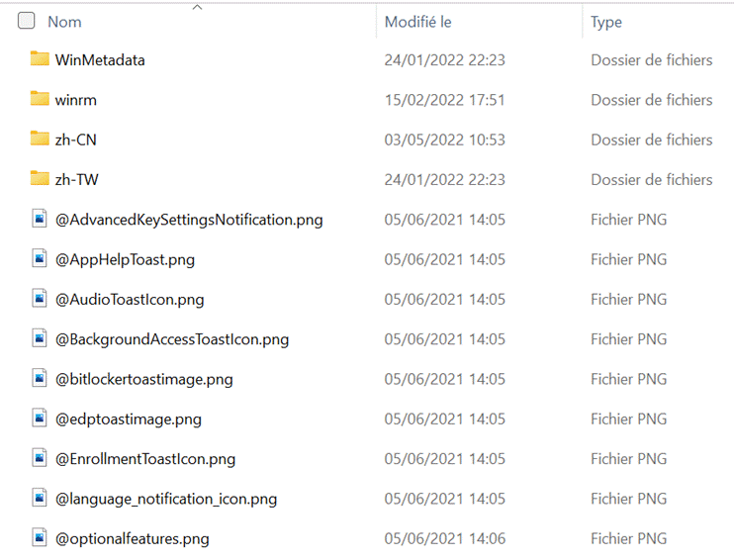Select file name @BackgroundAccessToastIcon.png

[x=172, y=339]
